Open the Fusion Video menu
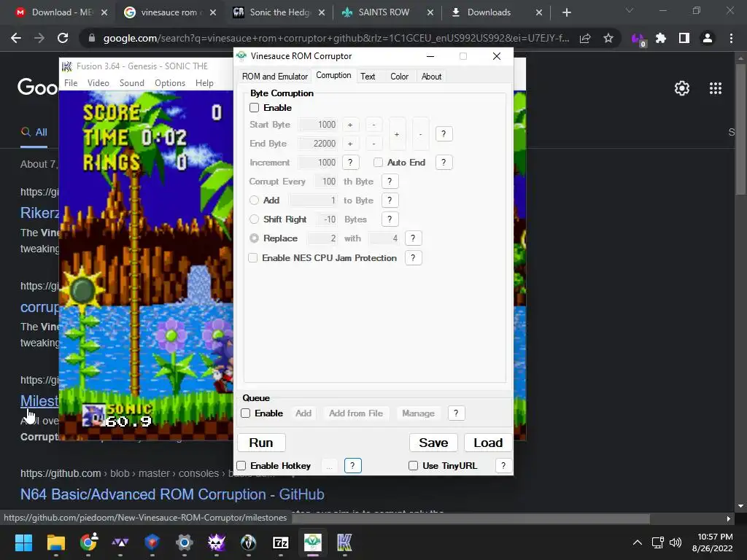Screen dimensions: 747x560 click(98, 83)
